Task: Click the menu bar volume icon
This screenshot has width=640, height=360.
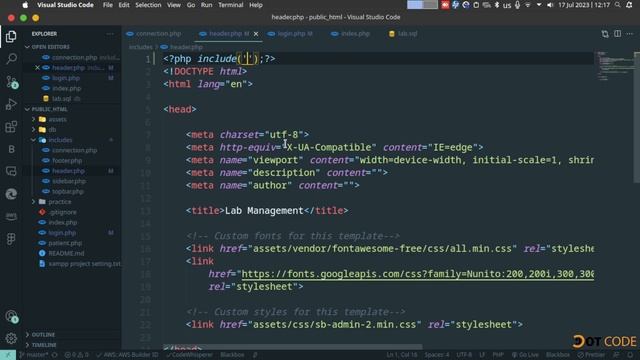Action: pyautogui.click(x=550, y=5)
